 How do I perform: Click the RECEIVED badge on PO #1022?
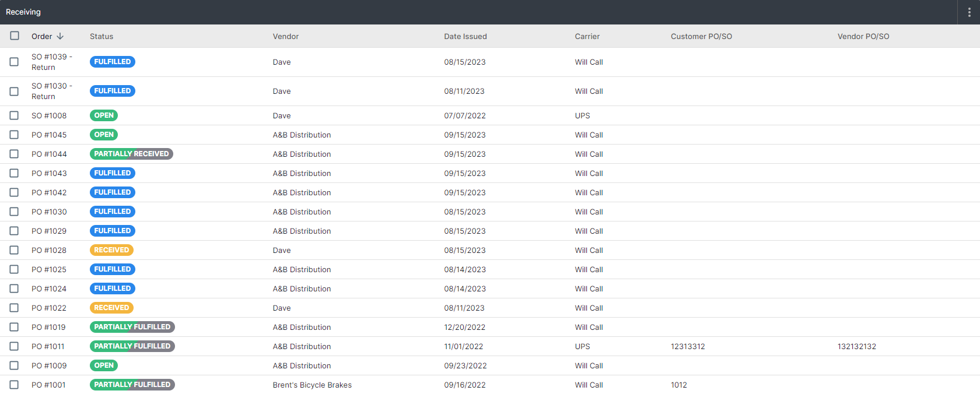coord(111,308)
